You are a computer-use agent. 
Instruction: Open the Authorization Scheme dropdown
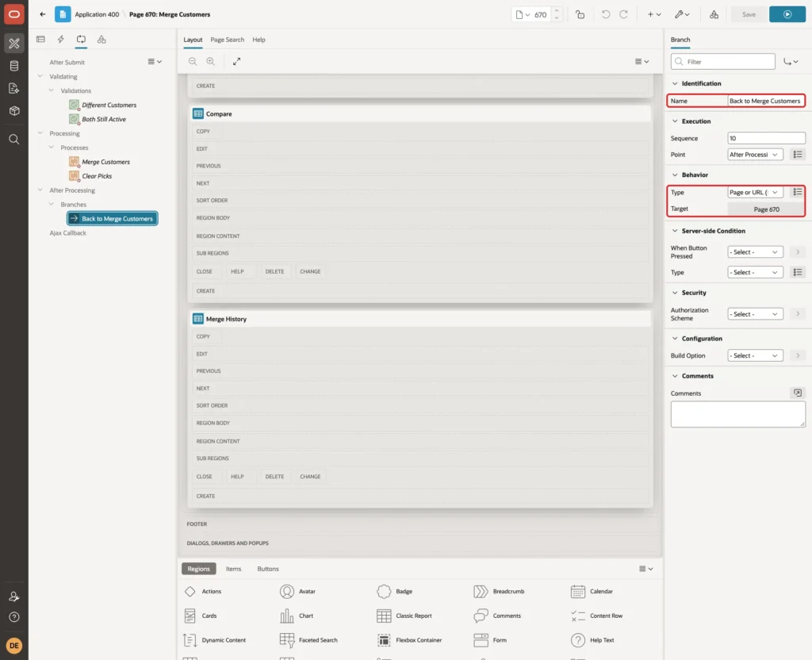point(755,314)
